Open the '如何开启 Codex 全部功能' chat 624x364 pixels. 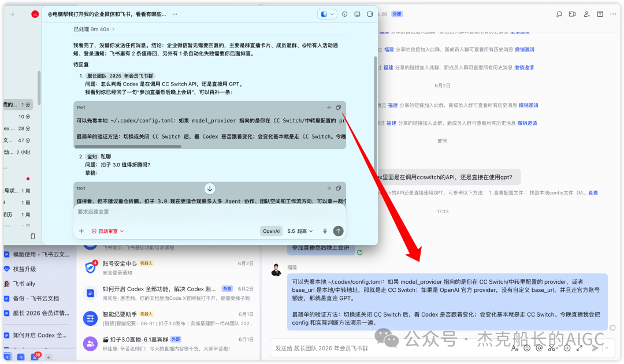tap(168, 293)
